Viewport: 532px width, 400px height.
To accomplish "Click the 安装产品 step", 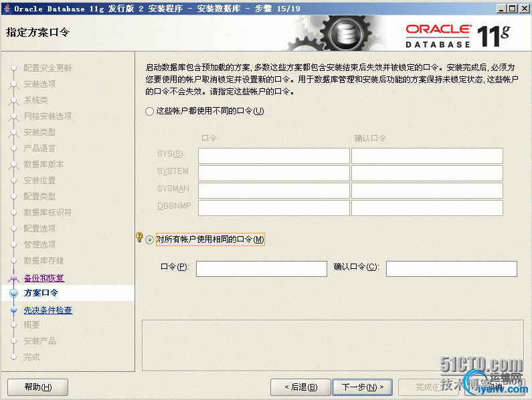I will point(39,340).
